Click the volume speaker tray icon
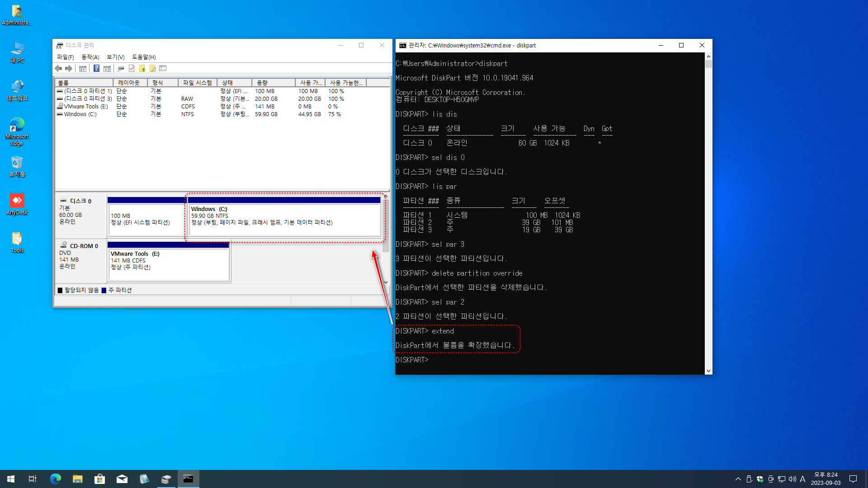Image resolution: width=868 pixels, height=488 pixels. 793,479
